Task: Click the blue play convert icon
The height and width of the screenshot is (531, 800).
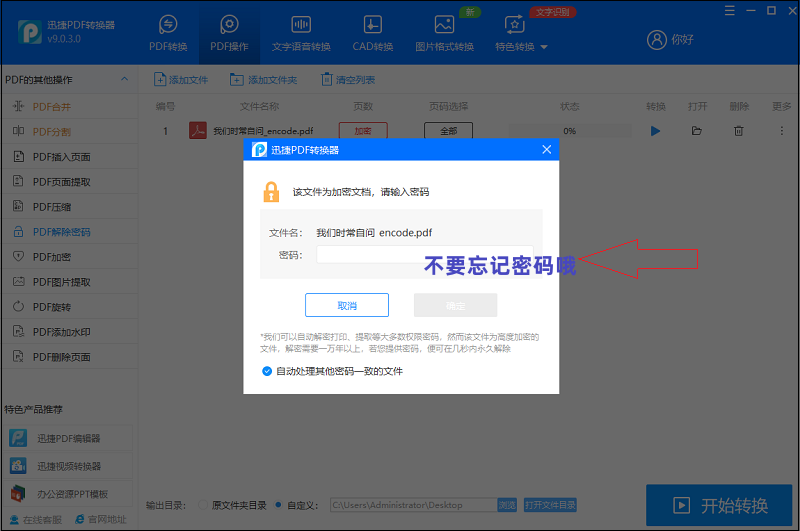Action: point(656,131)
